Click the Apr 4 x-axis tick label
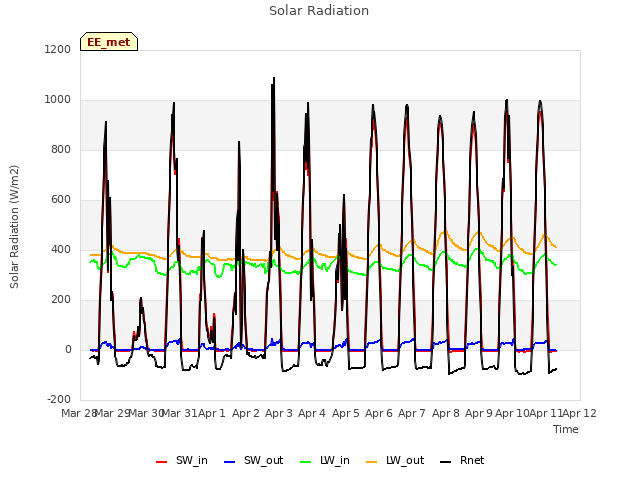Viewport: 640px width, 480px height. pyautogui.click(x=312, y=413)
